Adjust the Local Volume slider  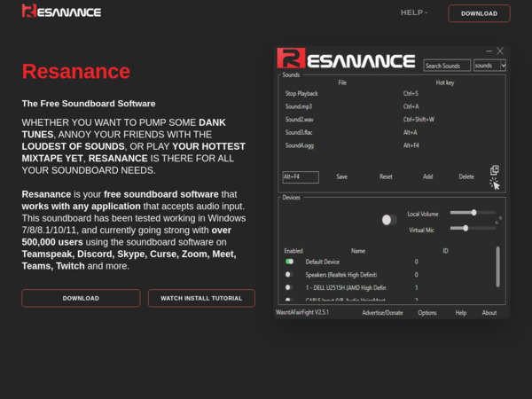(x=473, y=213)
